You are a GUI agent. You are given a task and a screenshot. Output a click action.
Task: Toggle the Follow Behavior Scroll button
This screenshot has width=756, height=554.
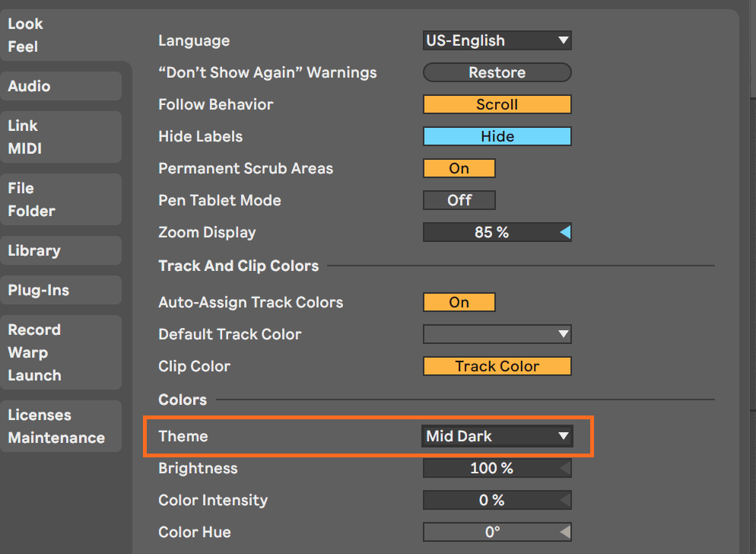(x=497, y=104)
